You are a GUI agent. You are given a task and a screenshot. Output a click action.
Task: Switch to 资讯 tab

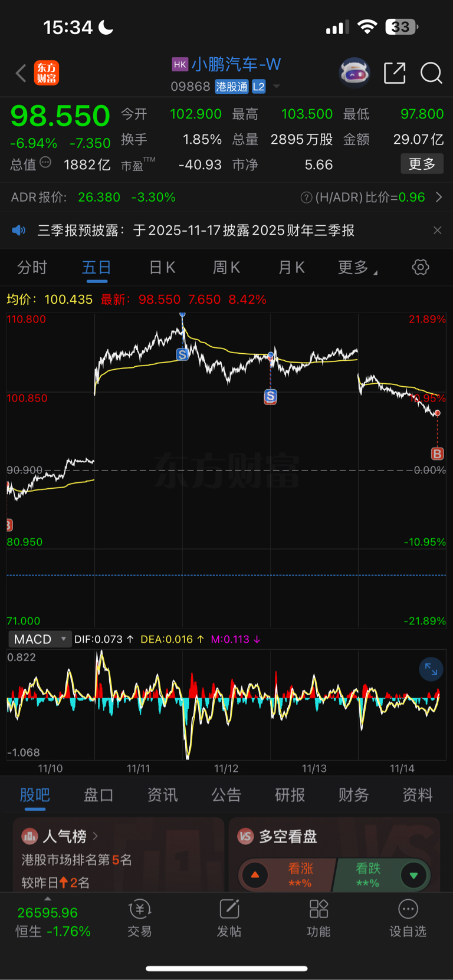(162, 795)
